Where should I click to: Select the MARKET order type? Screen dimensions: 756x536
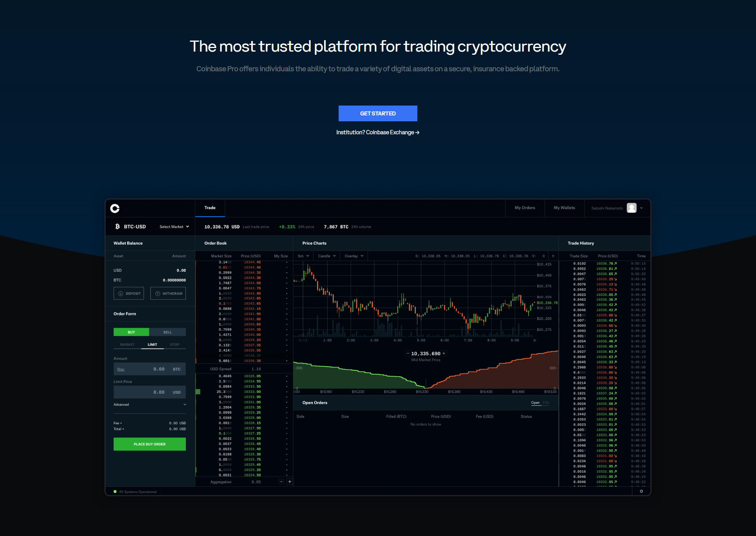tap(127, 345)
